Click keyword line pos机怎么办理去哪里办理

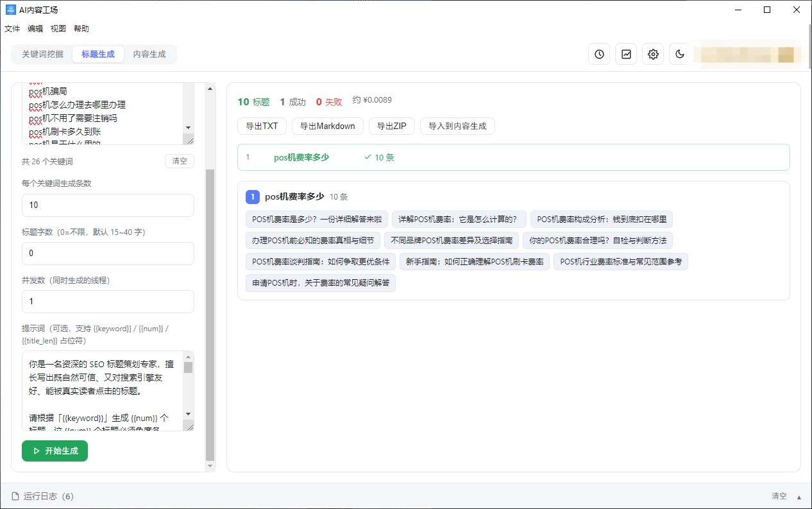[x=77, y=105]
